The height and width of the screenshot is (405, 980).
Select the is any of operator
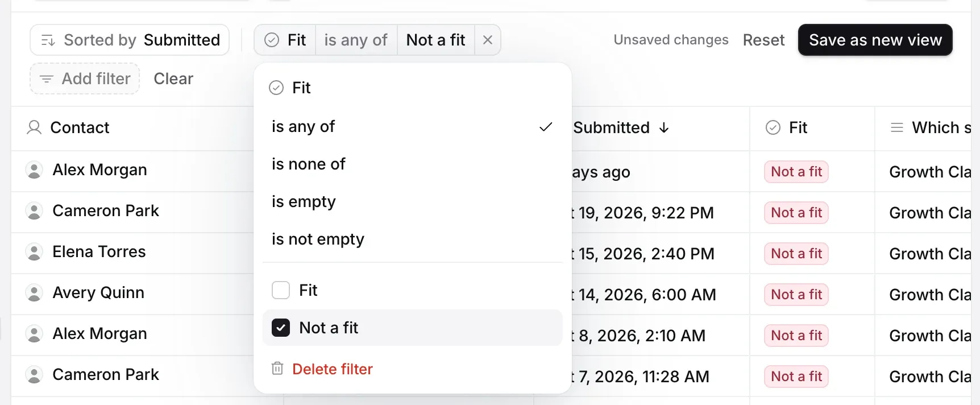coord(413,126)
